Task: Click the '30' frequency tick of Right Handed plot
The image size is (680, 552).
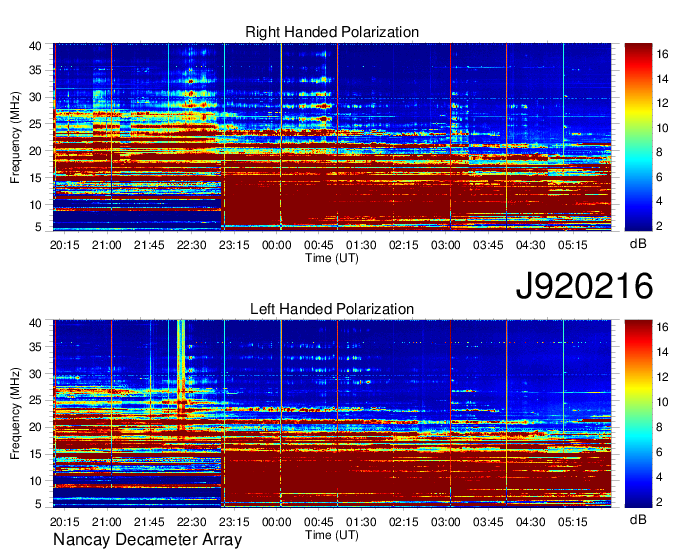Action: tap(35, 97)
